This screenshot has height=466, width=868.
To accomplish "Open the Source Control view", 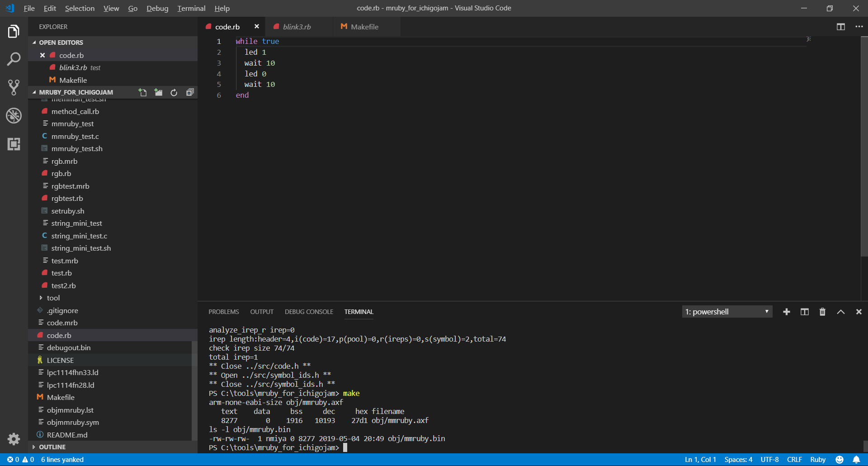I will (x=14, y=87).
